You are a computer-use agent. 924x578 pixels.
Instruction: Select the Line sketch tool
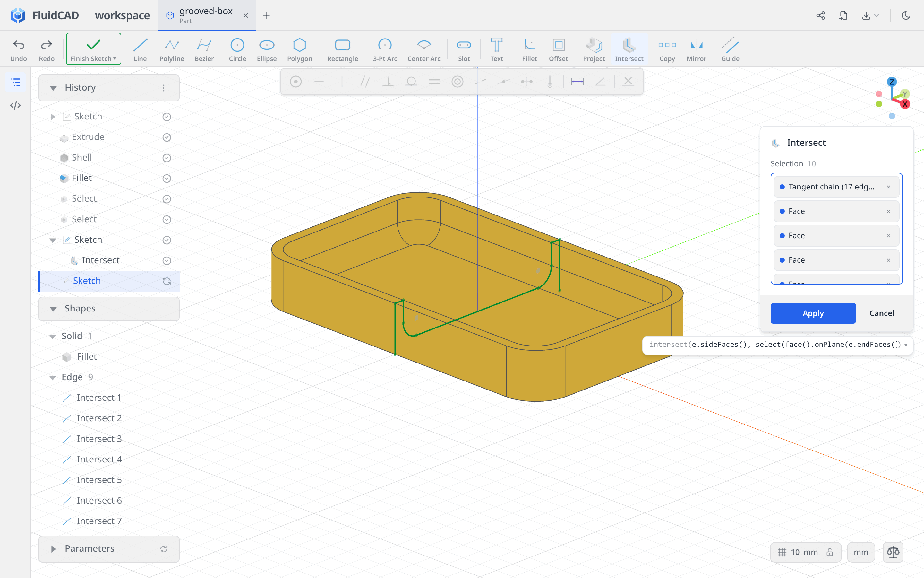140,49
